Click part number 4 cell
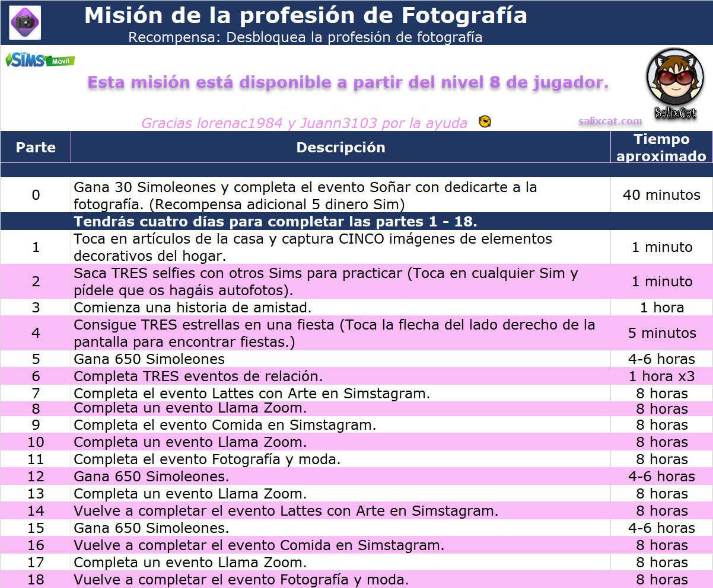Viewport: 713px width, 588px height. 36,333
